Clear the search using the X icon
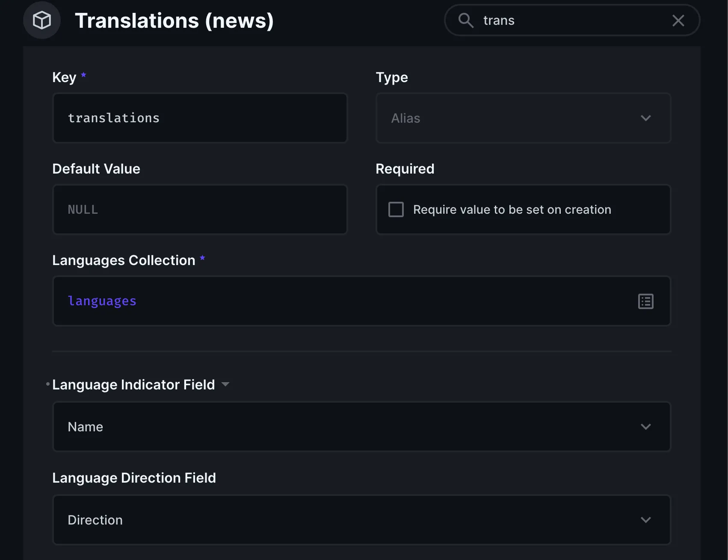Image resolution: width=728 pixels, height=560 pixels. (678, 20)
